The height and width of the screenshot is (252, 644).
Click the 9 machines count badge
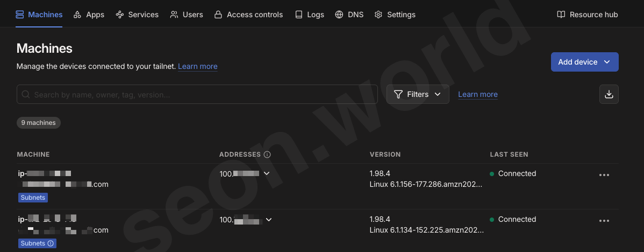39,123
